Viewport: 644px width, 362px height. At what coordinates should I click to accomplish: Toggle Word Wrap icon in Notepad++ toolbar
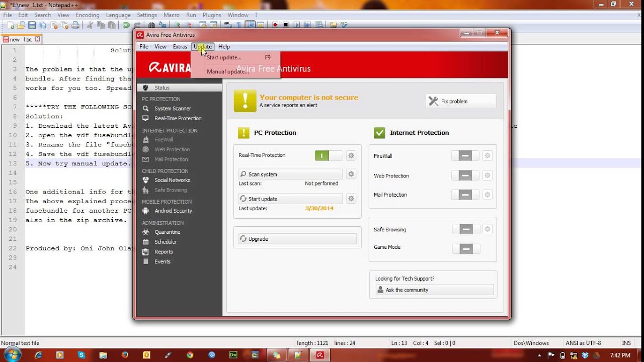[227, 25]
